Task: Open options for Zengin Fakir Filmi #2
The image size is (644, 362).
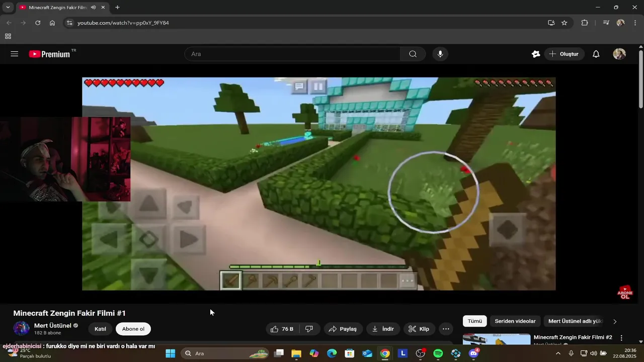Action: coord(621,338)
